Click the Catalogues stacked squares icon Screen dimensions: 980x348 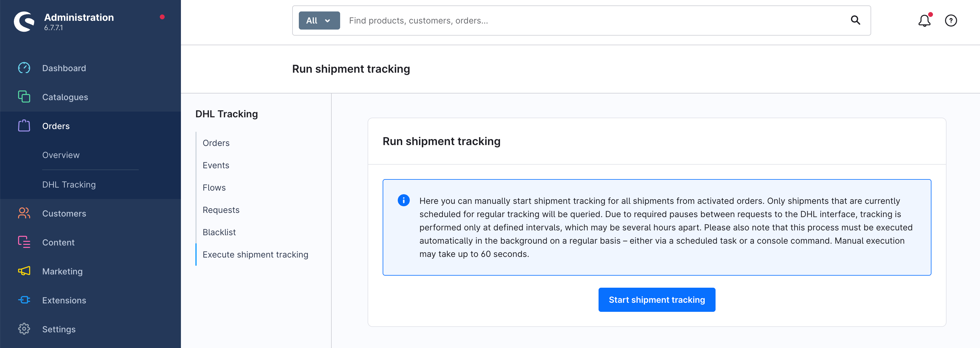click(x=24, y=96)
